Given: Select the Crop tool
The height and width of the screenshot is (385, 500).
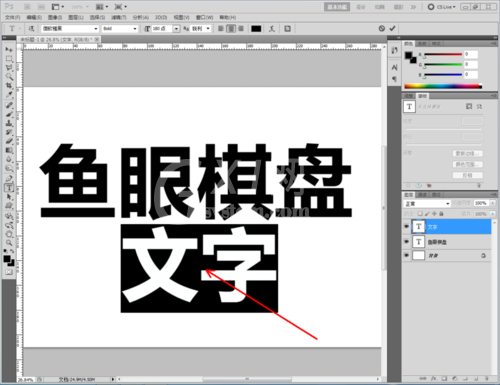Looking at the screenshot, I should (9, 86).
